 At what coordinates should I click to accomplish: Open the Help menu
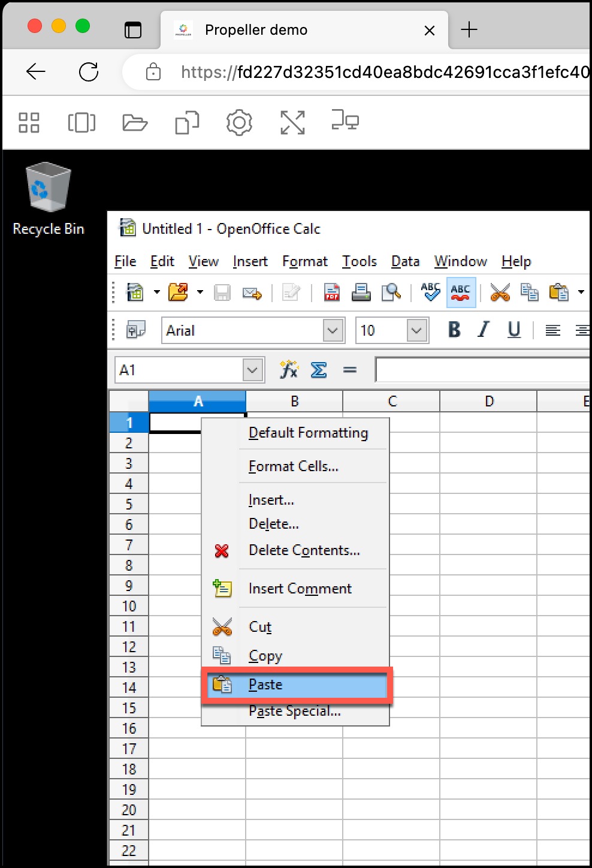click(x=516, y=261)
